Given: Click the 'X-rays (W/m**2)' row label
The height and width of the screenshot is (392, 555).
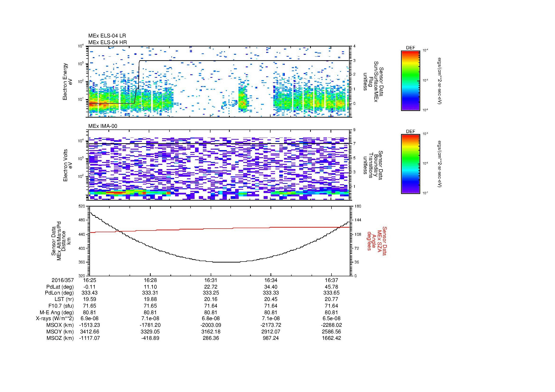Looking at the screenshot, I should 55,319.
